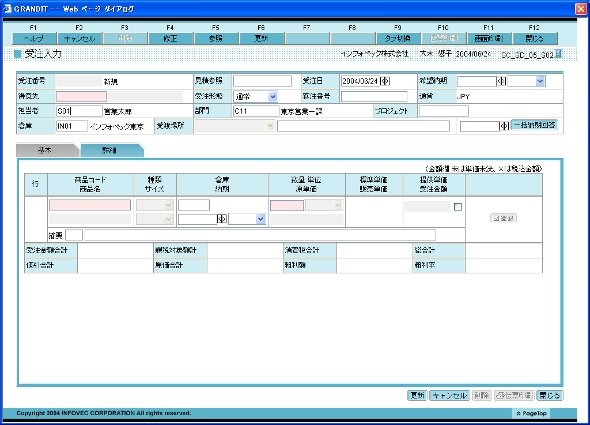Open calendar picker beside 希望納期 field
The height and width of the screenshot is (425, 590).
(502, 81)
